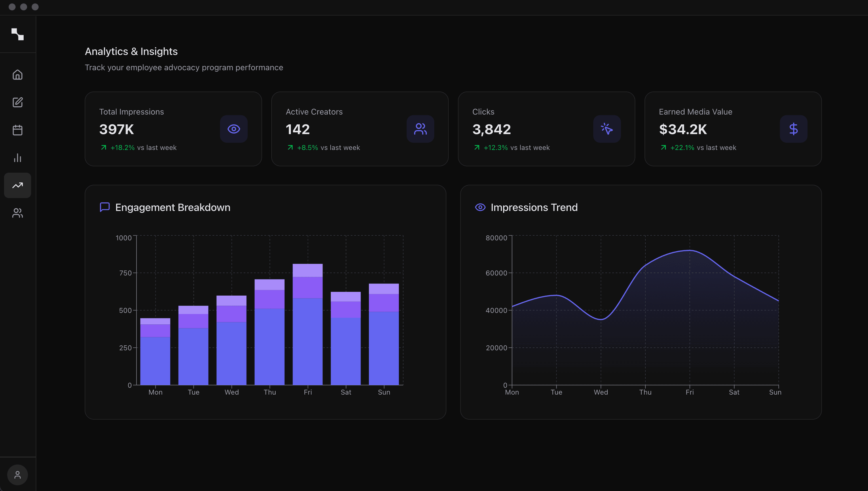Click the Wednesday bar in Engagement Breakdown
The width and height of the screenshot is (868, 491).
tap(232, 340)
